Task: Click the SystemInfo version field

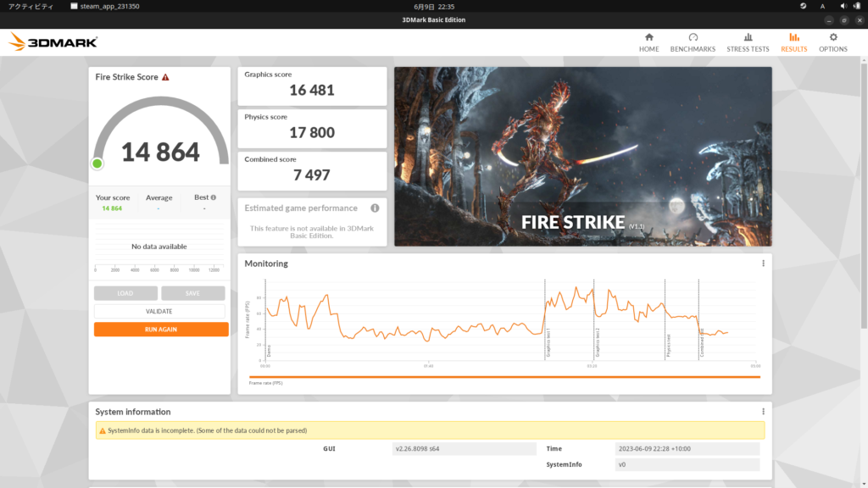Action: pos(687,465)
